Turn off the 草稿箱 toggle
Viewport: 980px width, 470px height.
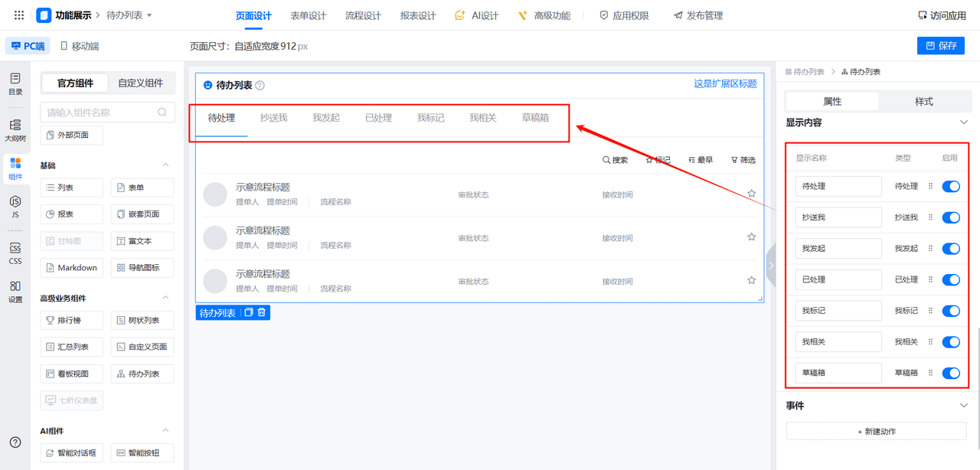click(x=950, y=373)
